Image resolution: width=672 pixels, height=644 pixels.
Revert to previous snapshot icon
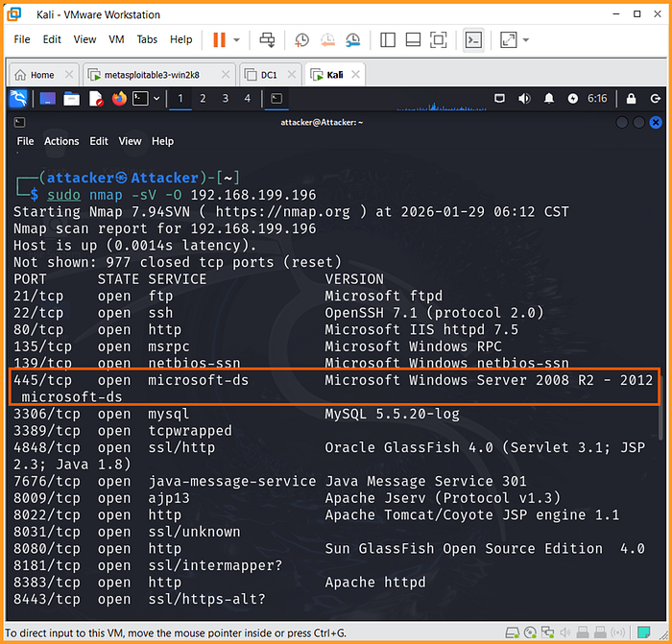(x=327, y=40)
